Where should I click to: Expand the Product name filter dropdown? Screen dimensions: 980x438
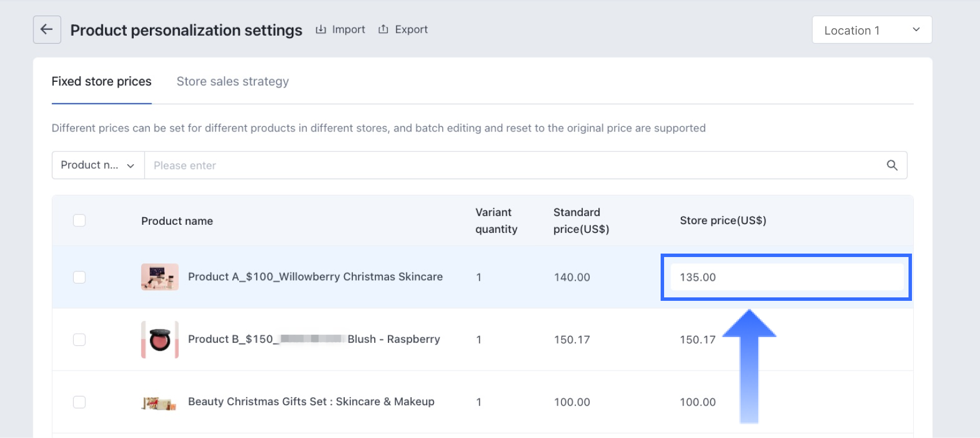pyautogui.click(x=98, y=165)
